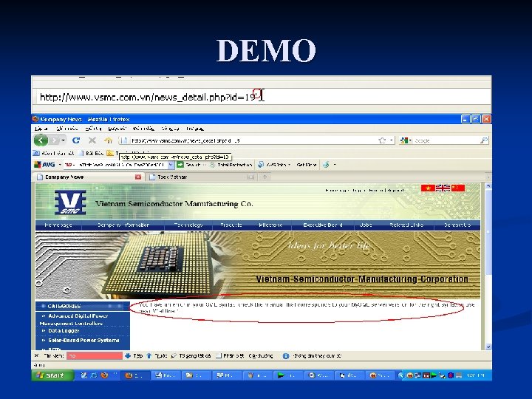Image resolution: width=532 pixels, height=399 pixels.
Task: Click the VSMC company logo
Action: (x=70, y=202)
